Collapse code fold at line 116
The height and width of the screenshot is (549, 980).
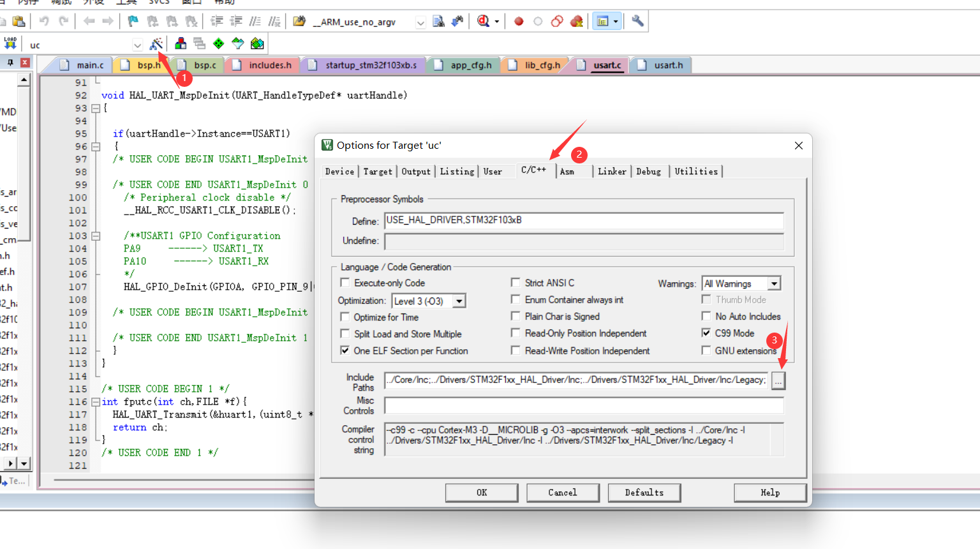(x=96, y=402)
